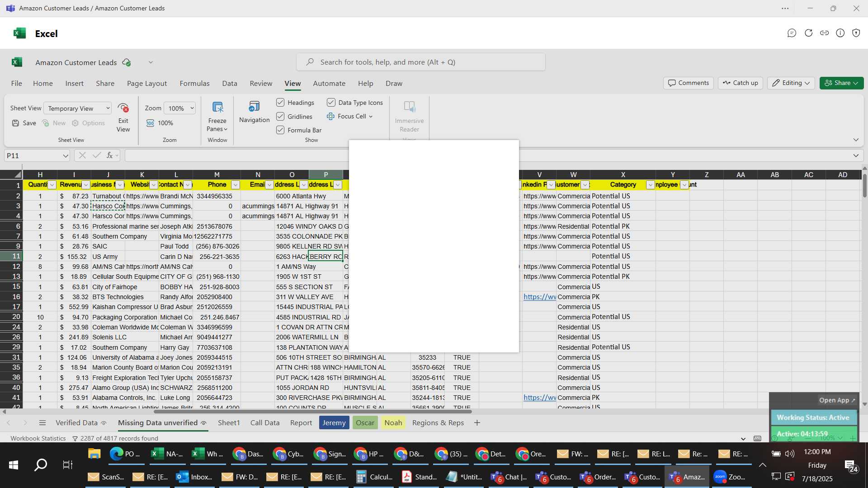Open filter dropdown for Quantity column
Screen dimensions: 868x488
[x=52, y=185]
